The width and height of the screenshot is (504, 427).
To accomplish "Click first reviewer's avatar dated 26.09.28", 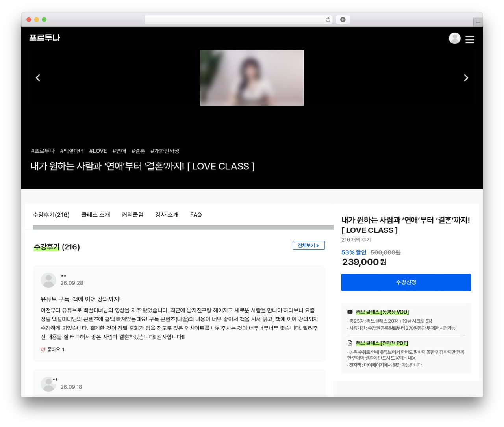I will 48,280.
